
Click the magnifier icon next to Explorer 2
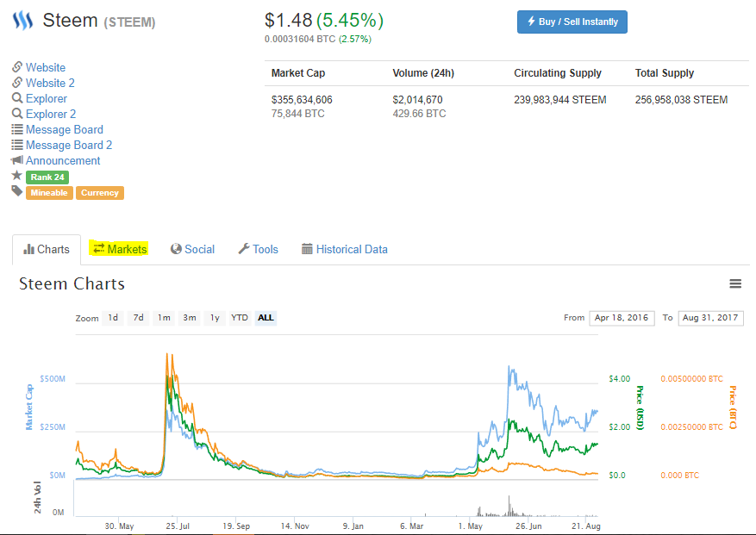pos(17,114)
